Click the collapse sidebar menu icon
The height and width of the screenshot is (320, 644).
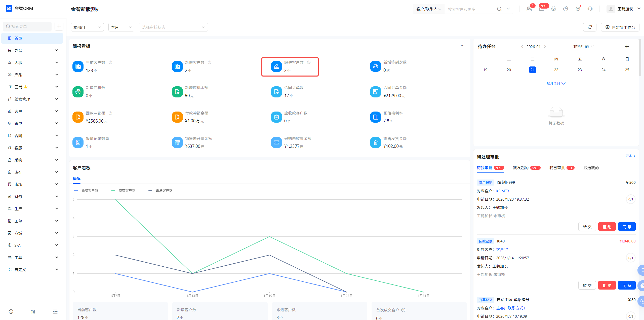55,312
